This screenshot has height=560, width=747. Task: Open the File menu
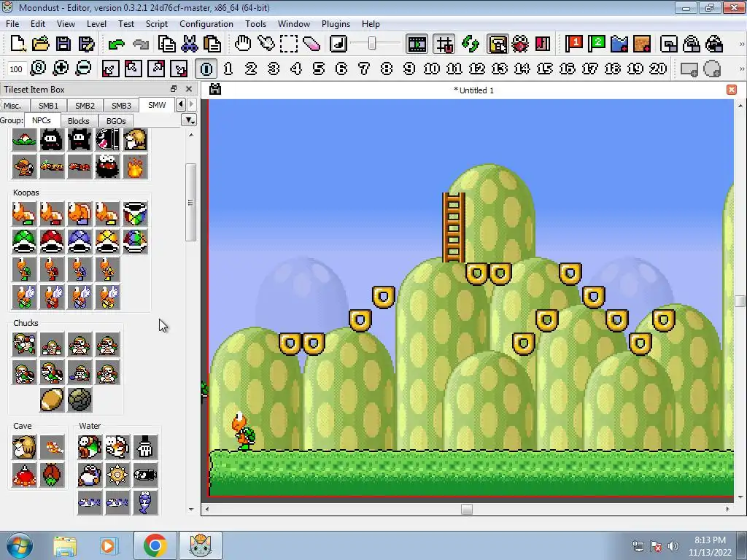[12, 24]
